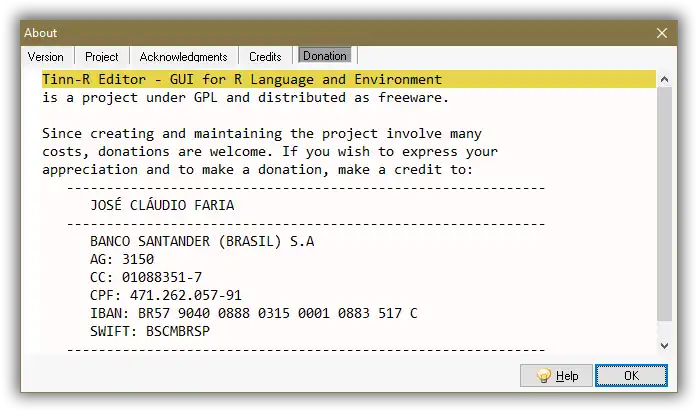The image size is (698, 413).
Task: Click the 'Since creating and maintaining' line
Action: coord(262,134)
